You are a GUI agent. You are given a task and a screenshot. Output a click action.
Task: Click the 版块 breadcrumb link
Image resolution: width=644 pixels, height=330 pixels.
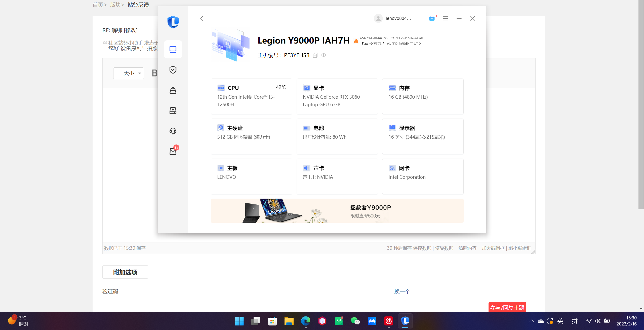point(115,5)
